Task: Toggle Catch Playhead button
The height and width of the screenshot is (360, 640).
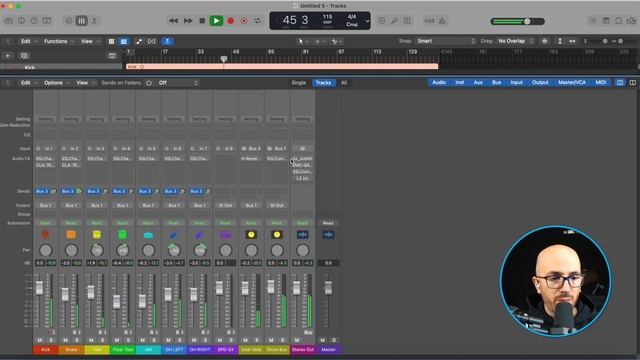Action: [x=167, y=41]
